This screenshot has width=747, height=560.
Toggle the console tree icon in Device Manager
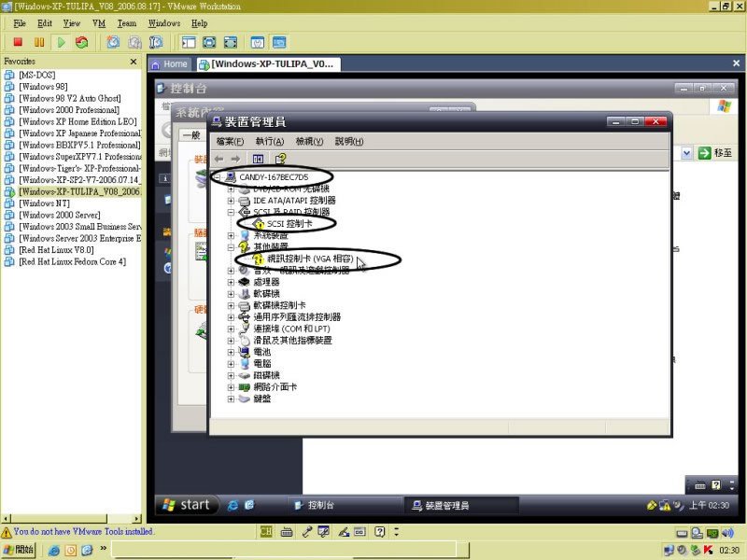pyautogui.click(x=258, y=159)
